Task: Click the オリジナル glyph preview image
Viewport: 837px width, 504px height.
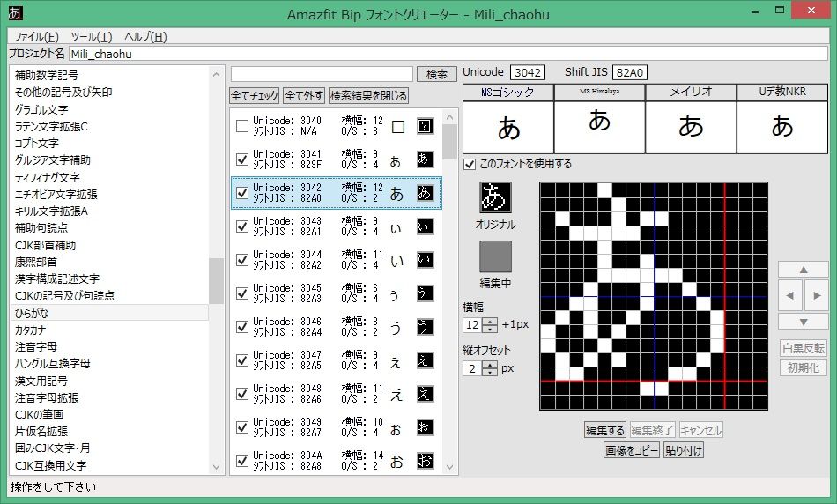Action: point(495,197)
